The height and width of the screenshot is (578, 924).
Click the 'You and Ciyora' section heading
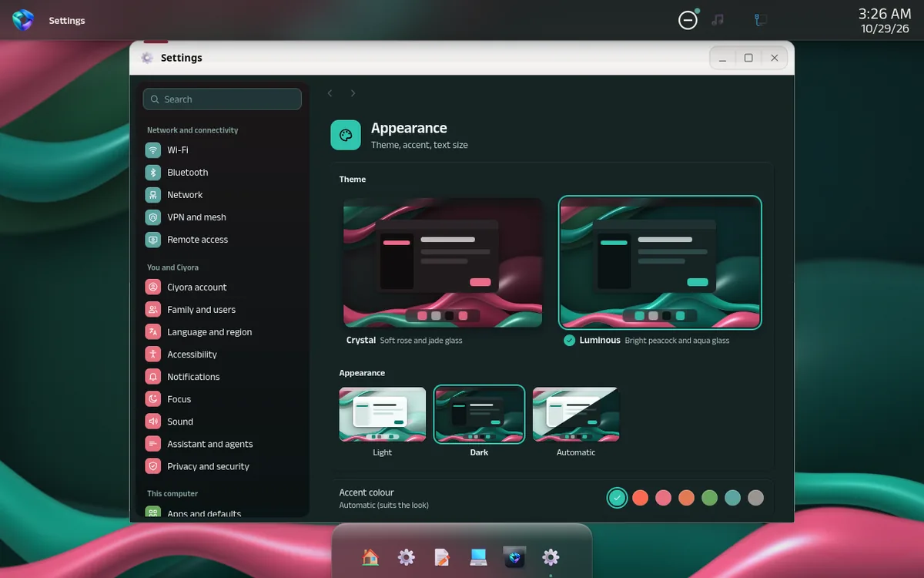click(172, 267)
